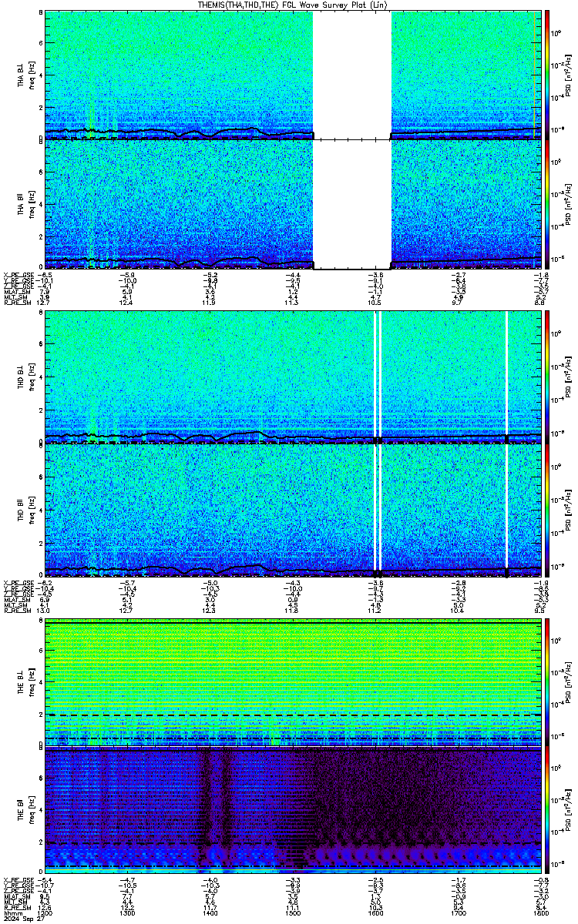This screenshot has width=578, height=924.
Task: Click the white data gap in THA BII panel
Action: pos(352,204)
